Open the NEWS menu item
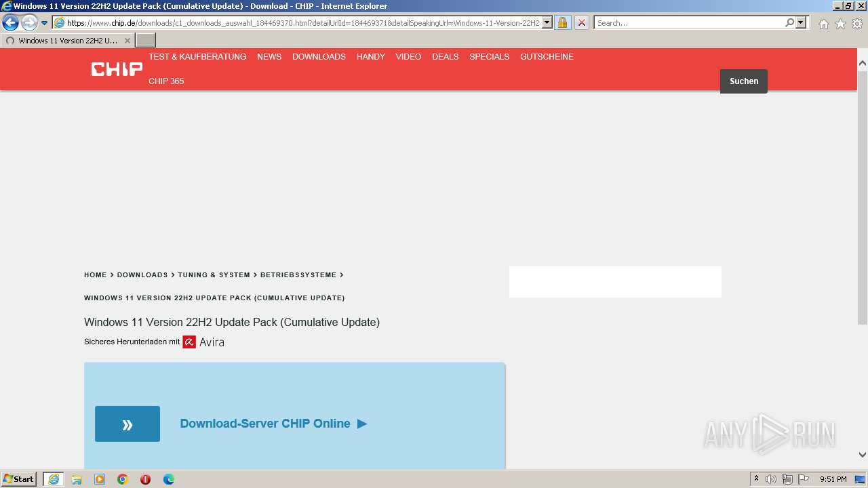The height and width of the screenshot is (488, 868). [x=269, y=57]
